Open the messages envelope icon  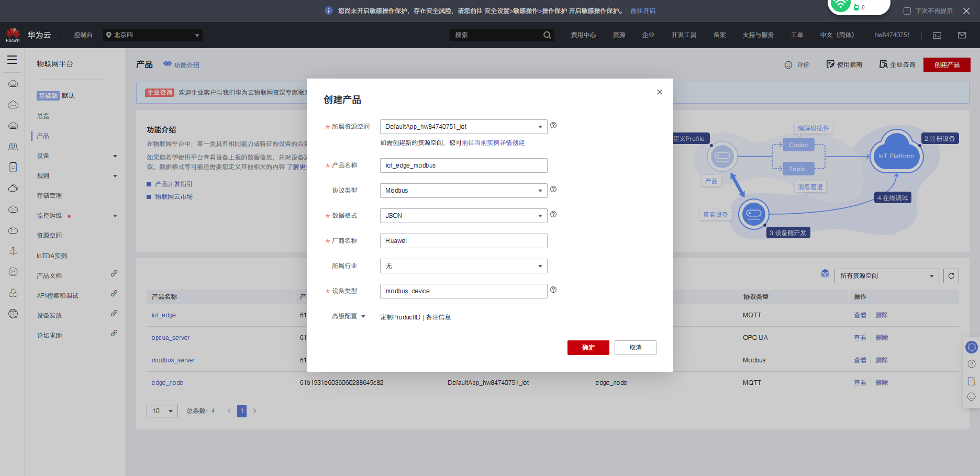click(x=962, y=35)
